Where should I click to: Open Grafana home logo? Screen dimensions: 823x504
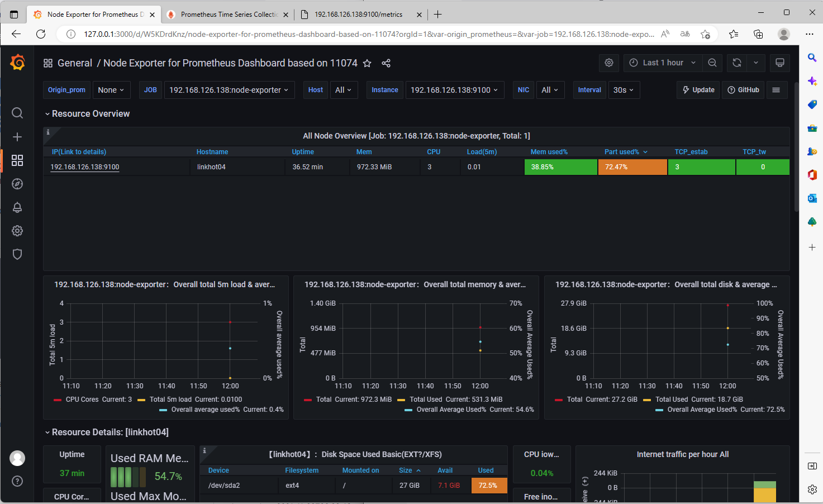coord(17,63)
